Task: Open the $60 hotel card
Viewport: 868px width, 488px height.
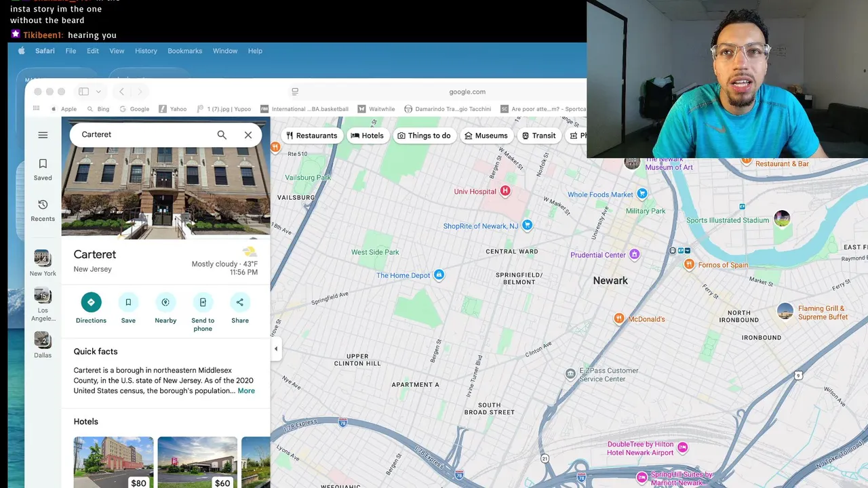Action: (x=197, y=462)
